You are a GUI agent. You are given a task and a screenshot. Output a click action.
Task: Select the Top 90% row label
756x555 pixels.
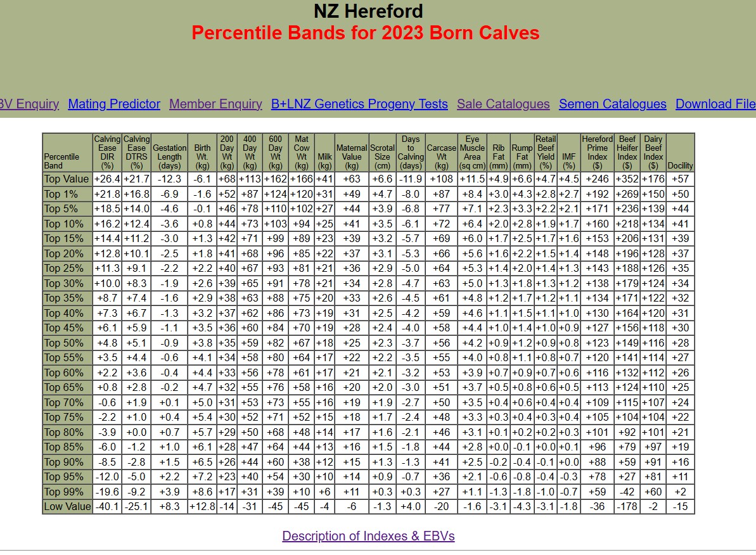tap(68, 462)
